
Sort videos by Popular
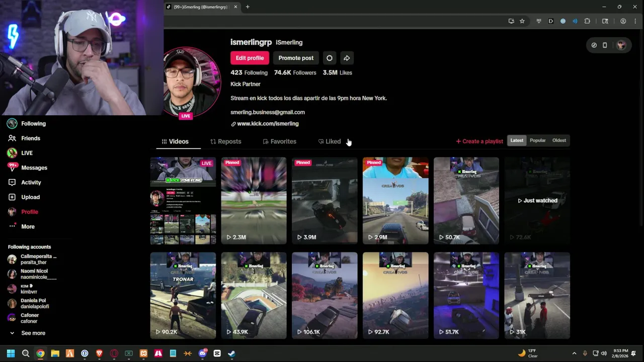[x=537, y=141]
